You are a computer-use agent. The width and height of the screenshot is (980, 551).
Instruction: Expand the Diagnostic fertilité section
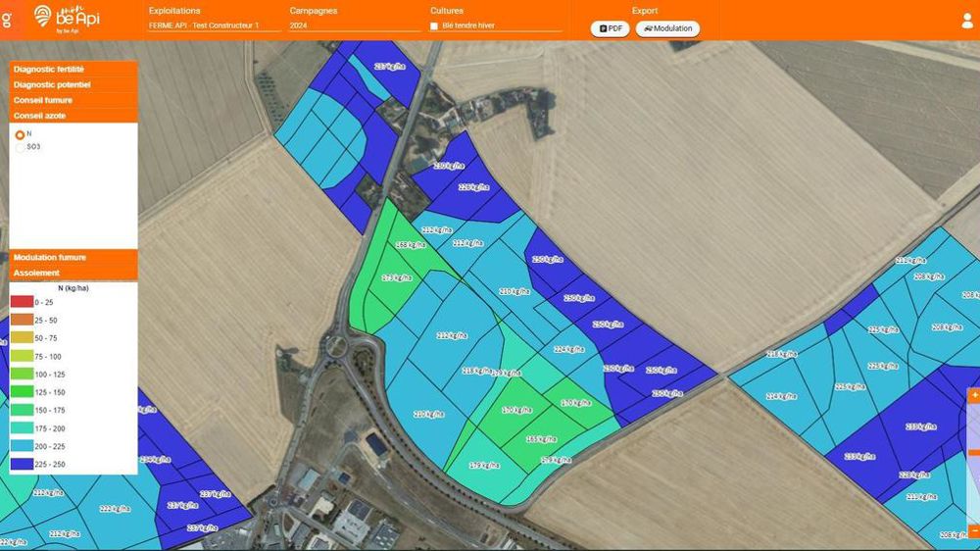(x=73, y=70)
